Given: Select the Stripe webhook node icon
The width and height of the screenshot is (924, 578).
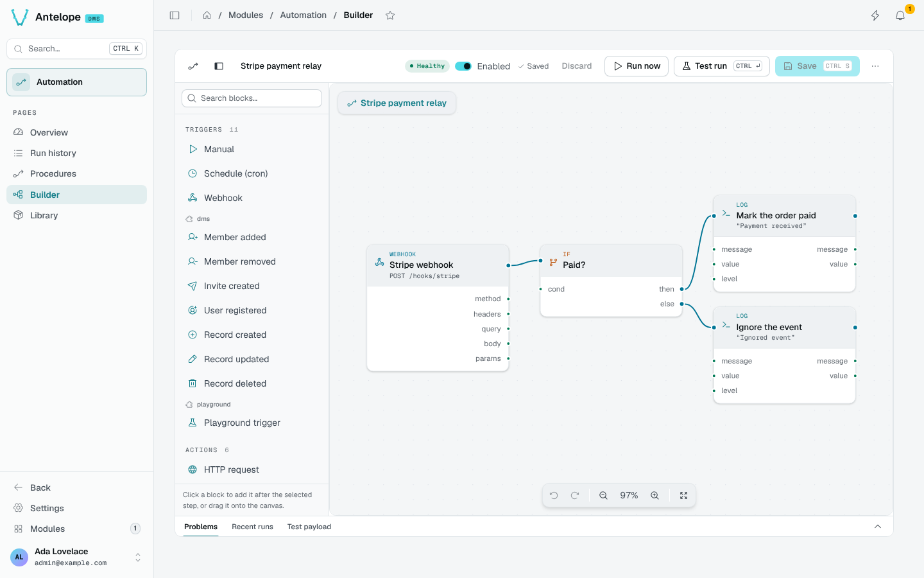Looking at the screenshot, I should (380, 263).
